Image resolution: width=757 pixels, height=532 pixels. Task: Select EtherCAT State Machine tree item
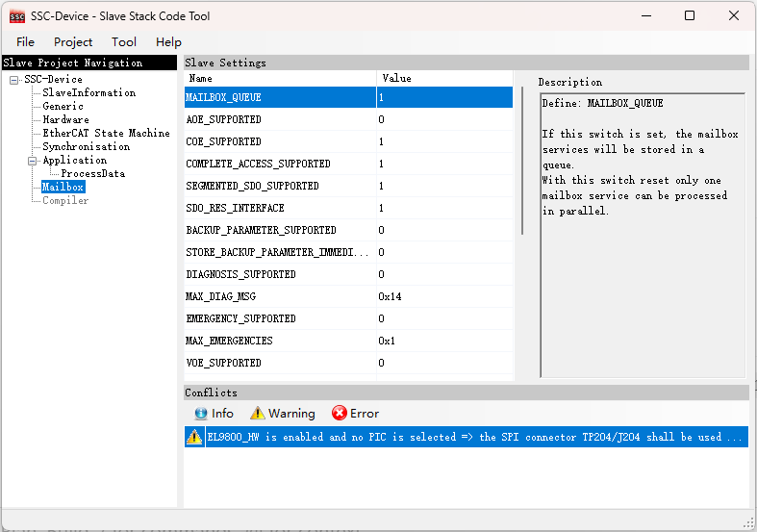[x=106, y=134]
